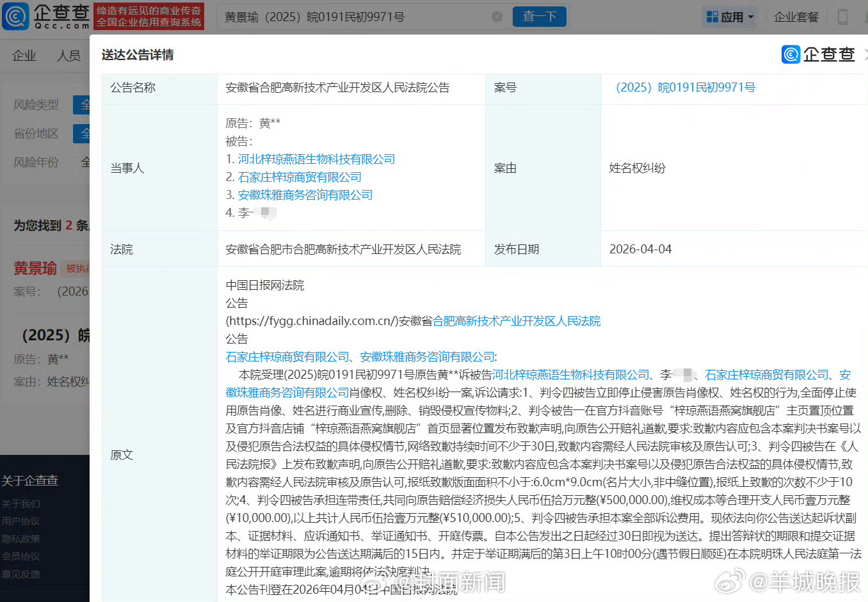This screenshot has height=602, width=868.
Task: Click the 企查查 logo in dialog header
Action: click(818, 55)
